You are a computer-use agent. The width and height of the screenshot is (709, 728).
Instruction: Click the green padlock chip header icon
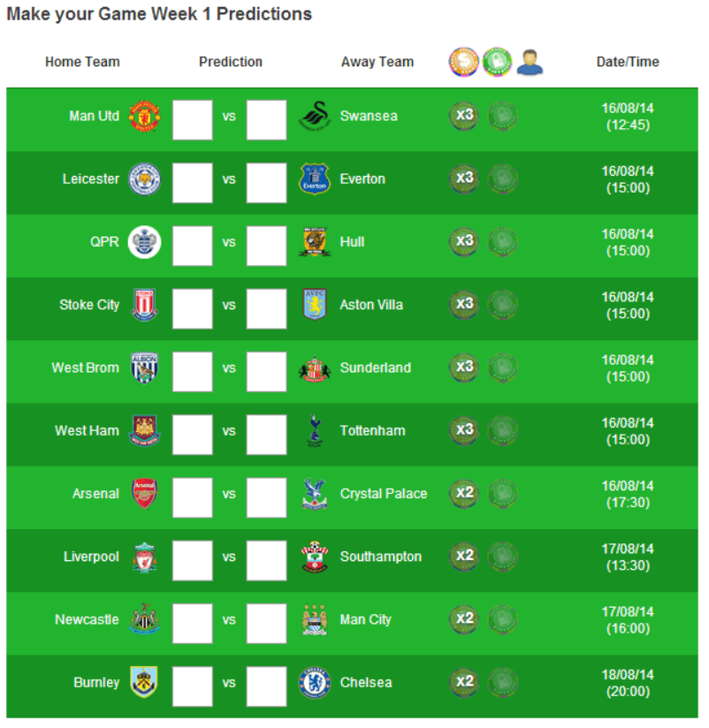[x=498, y=61]
